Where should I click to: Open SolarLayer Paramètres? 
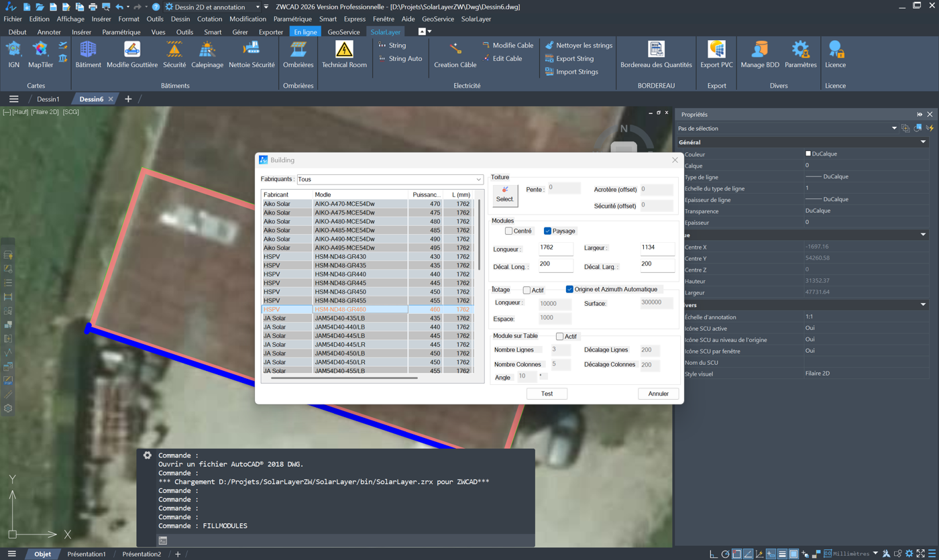[x=801, y=54]
